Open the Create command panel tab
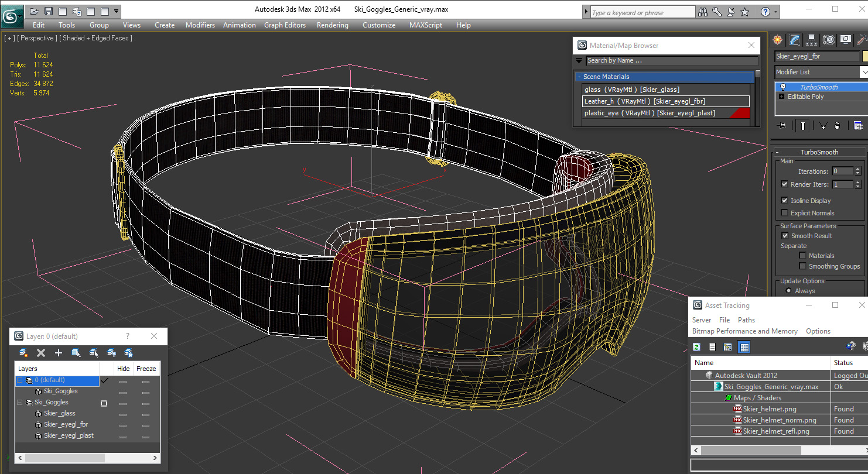This screenshot has width=868, height=474. (x=777, y=40)
